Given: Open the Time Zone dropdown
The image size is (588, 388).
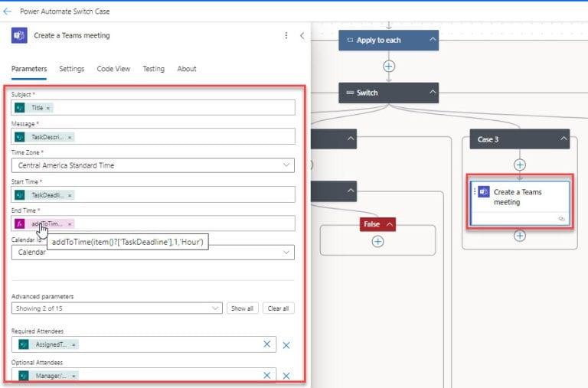Looking at the screenshot, I should coord(153,165).
